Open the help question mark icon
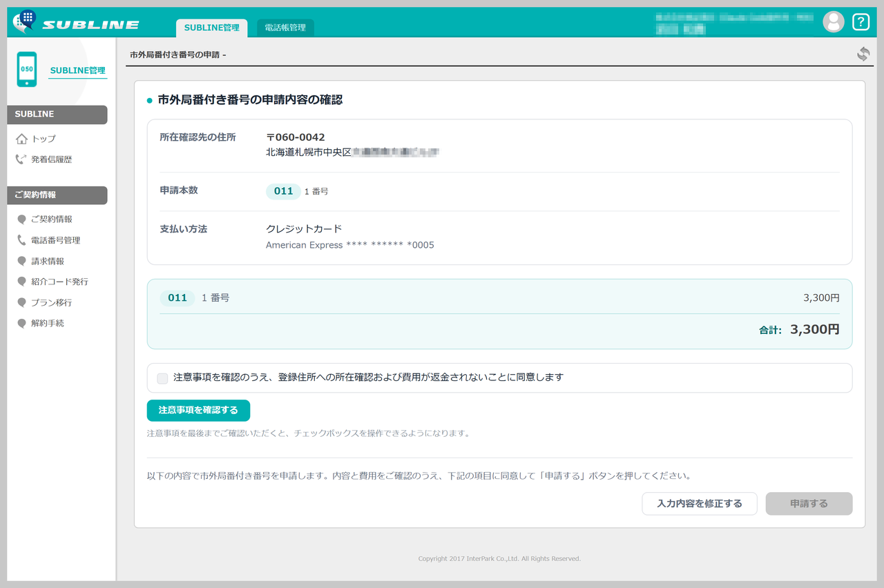This screenshot has width=884, height=588. (861, 22)
